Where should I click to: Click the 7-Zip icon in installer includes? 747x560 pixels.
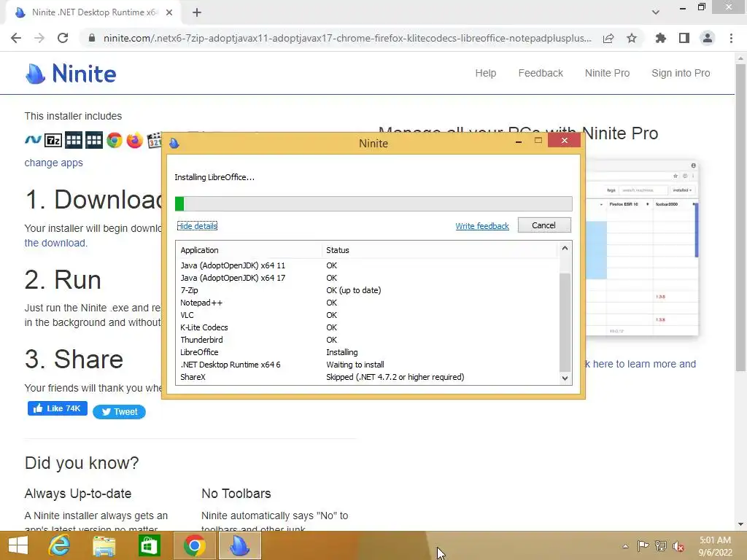tap(53, 140)
